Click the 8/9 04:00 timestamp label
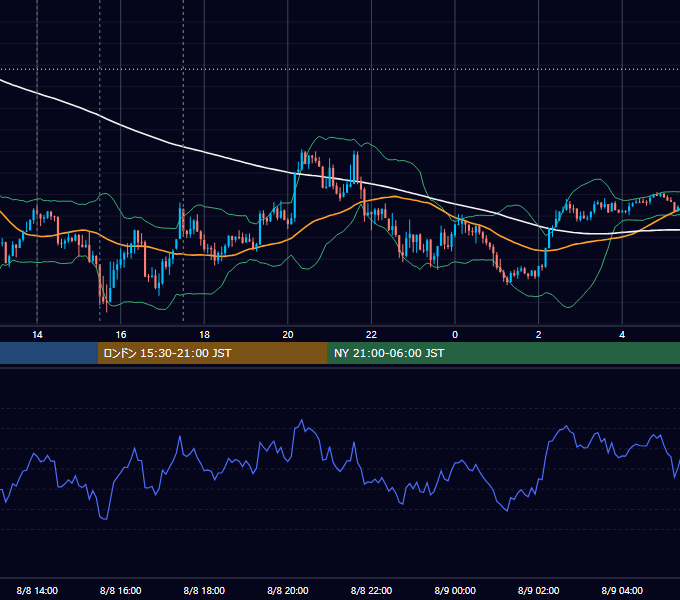Viewport: 680px width, 600px height. (x=622, y=590)
